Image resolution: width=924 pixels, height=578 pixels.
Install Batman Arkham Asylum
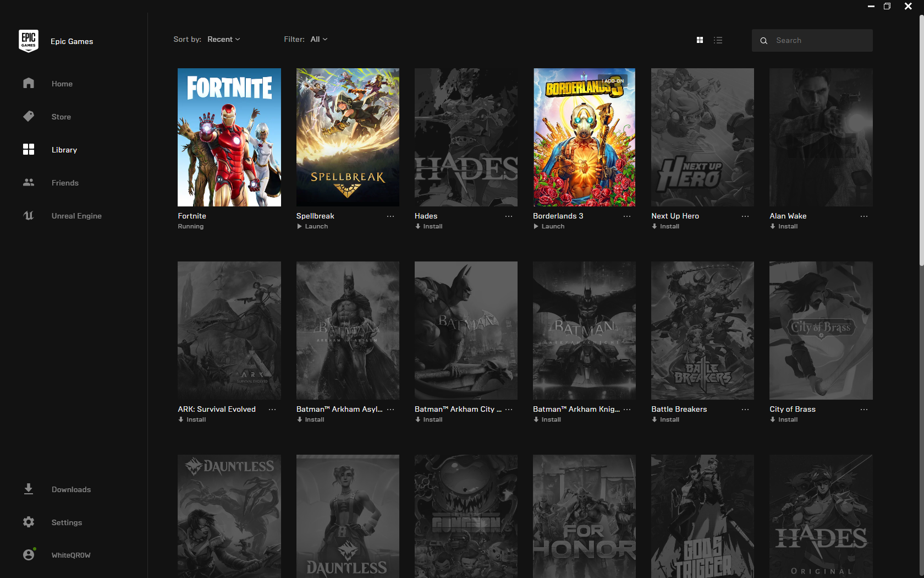click(311, 419)
